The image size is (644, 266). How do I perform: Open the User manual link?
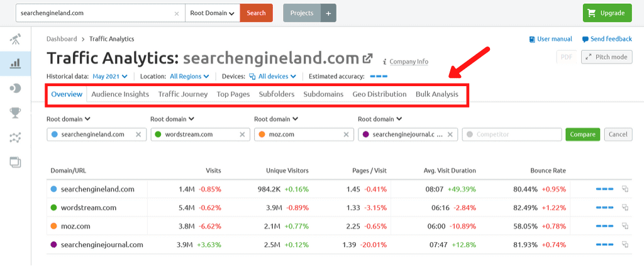point(551,39)
